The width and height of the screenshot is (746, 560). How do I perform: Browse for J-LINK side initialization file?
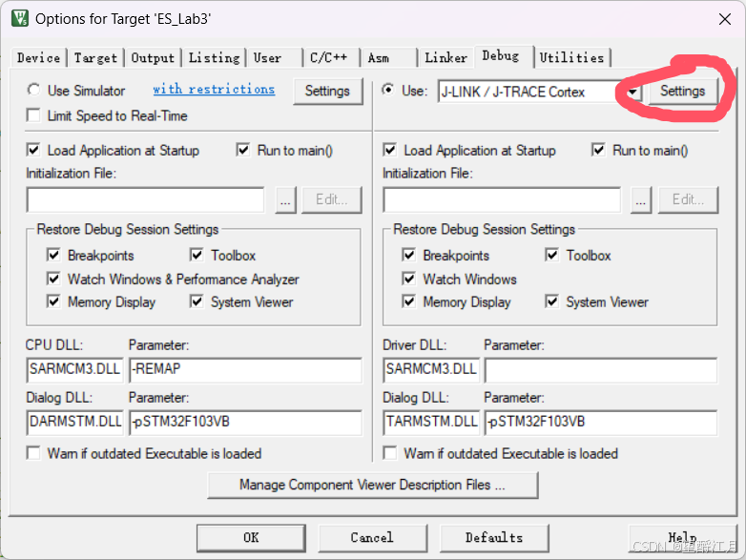641,199
